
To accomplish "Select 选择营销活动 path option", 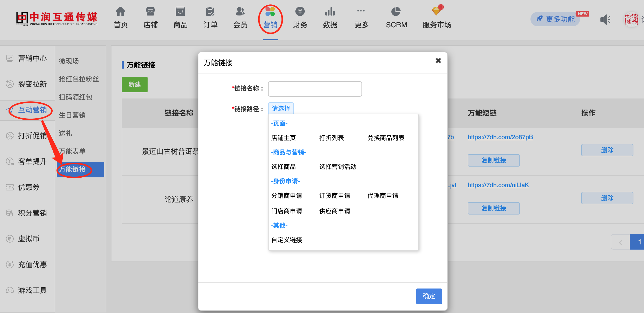I will click(337, 167).
